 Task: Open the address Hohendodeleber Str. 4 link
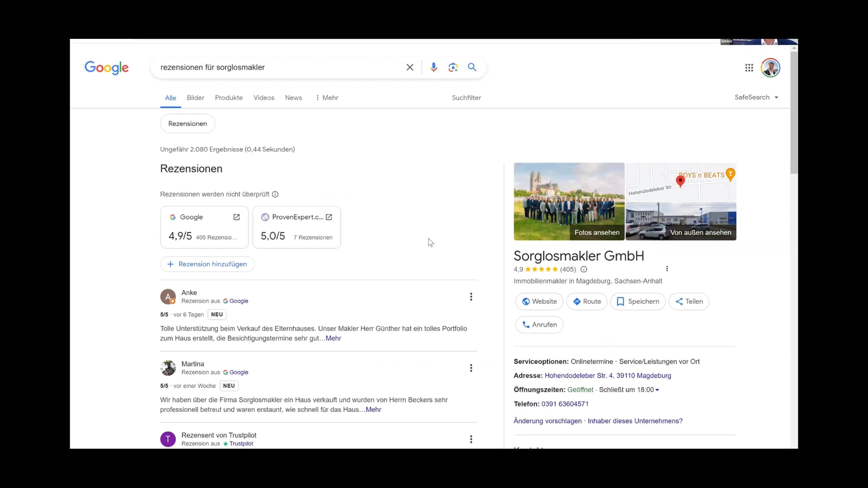[608, 375]
